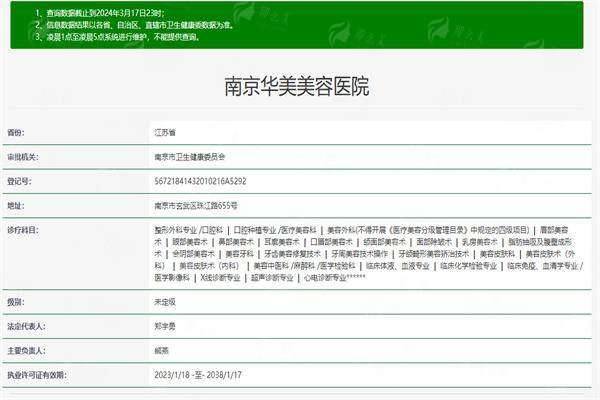
Task: Click the value 南京市卫生健康委员会
Action: coord(190,157)
